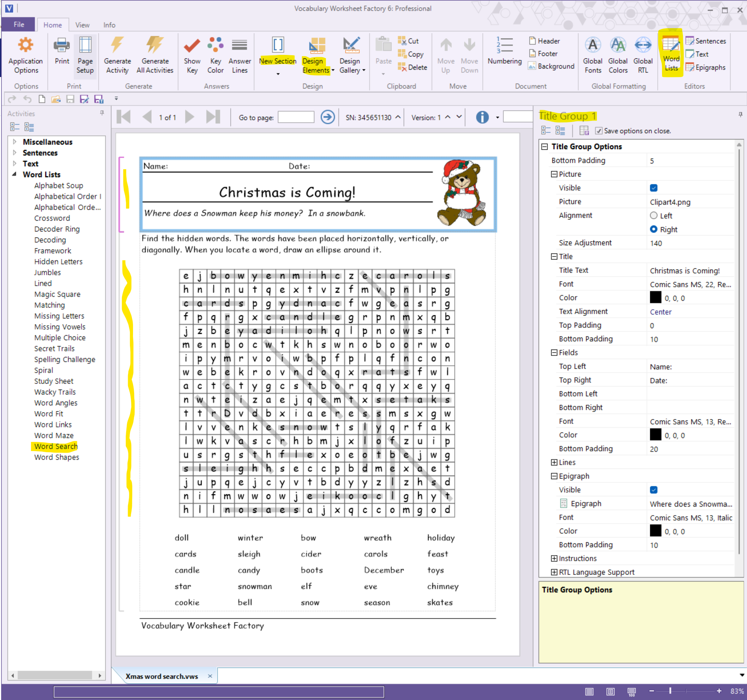Click the Go to page input field

click(296, 117)
